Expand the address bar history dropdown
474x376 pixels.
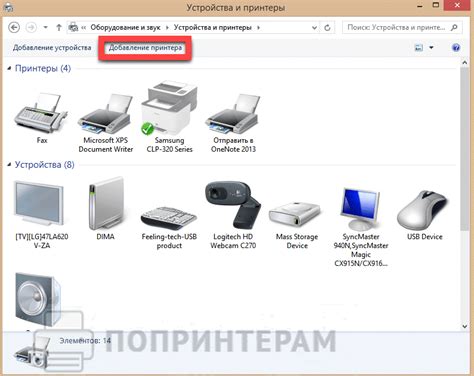pyautogui.click(x=314, y=28)
